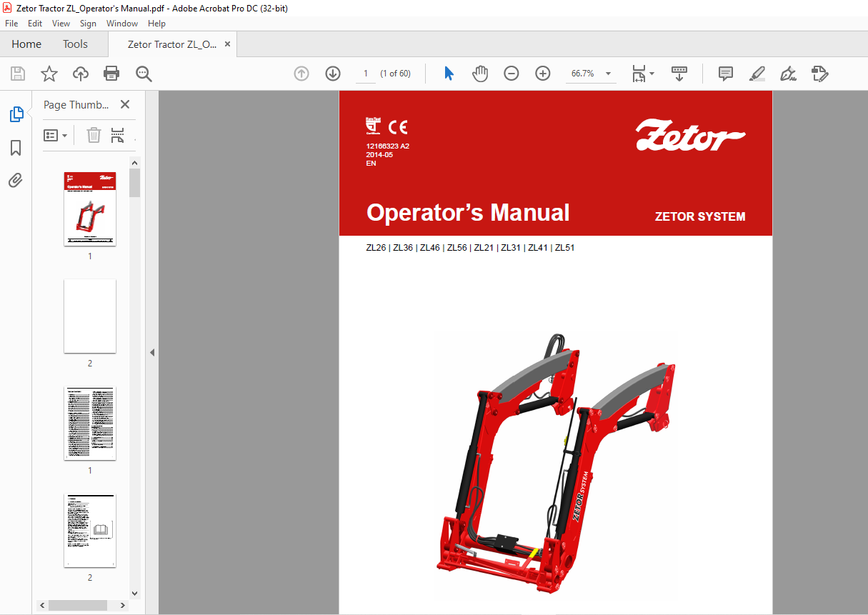Open the Window menu

pyautogui.click(x=122, y=24)
